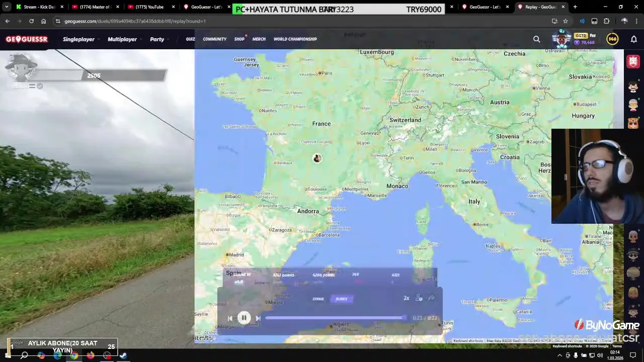Open browser extensions puzzle icon

click(x=606, y=21)
